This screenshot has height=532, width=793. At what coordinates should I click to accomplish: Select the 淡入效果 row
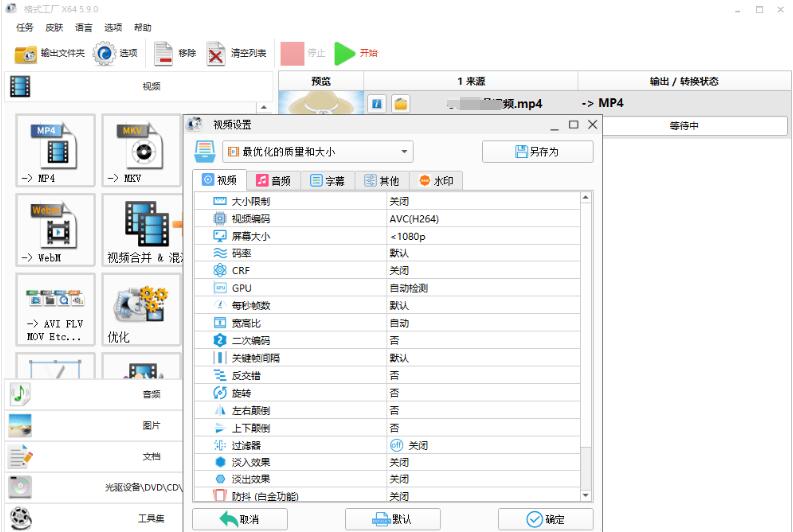coord(387,463)
